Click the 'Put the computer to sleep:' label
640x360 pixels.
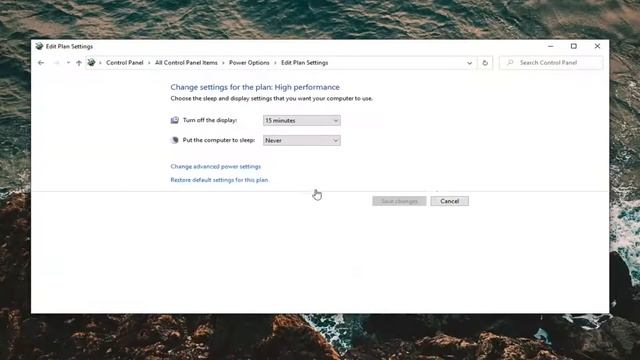tap(219, 140)
